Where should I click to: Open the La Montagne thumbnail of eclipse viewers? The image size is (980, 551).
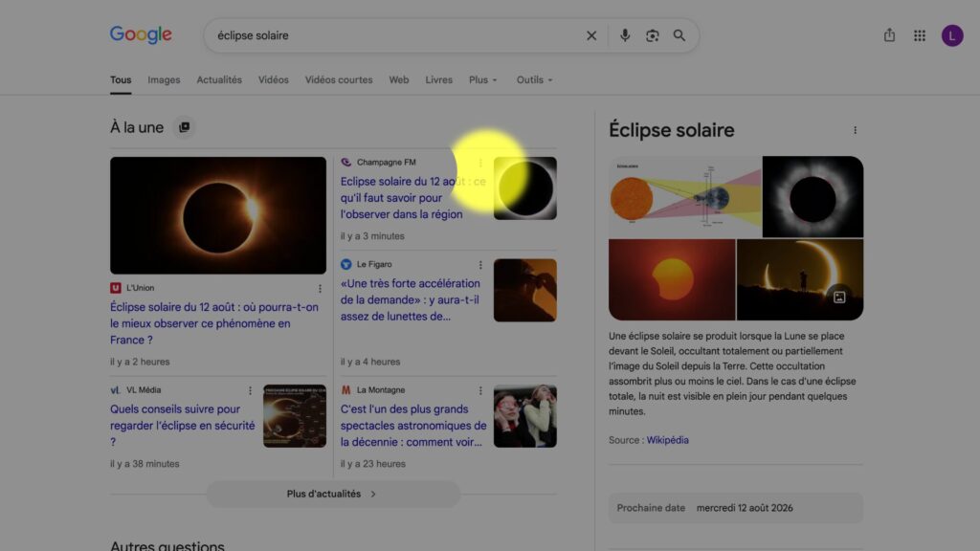pyautogui.click(x=525, y=416)
